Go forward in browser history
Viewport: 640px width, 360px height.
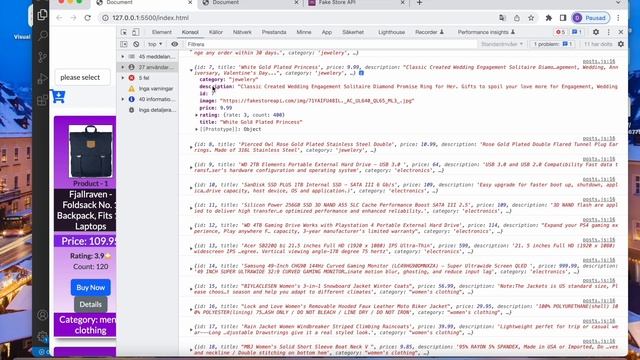[73, 18]
